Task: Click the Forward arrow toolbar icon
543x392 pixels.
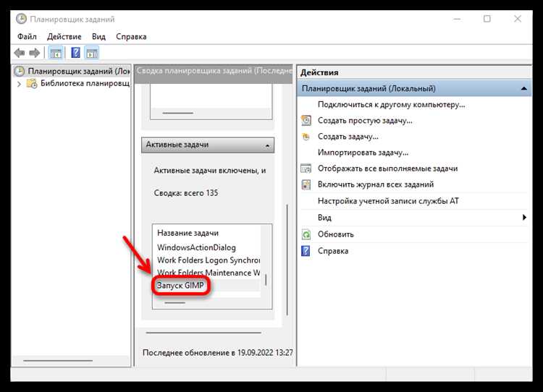Action: tap(35, 54)
